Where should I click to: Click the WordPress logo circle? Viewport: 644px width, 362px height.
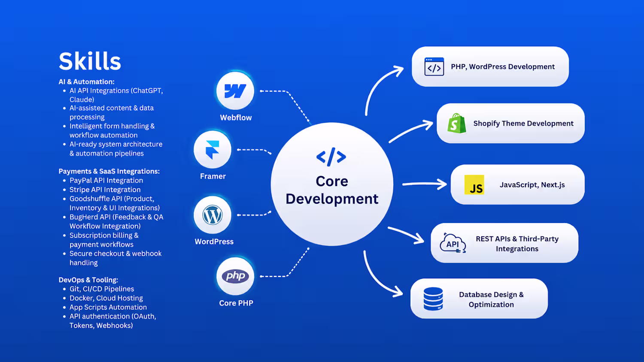coord(213,215)
